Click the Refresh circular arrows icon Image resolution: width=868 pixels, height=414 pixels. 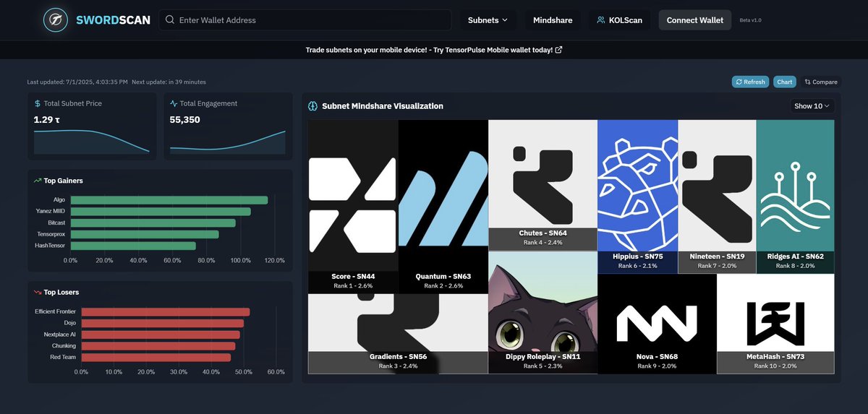pos(739,82)
